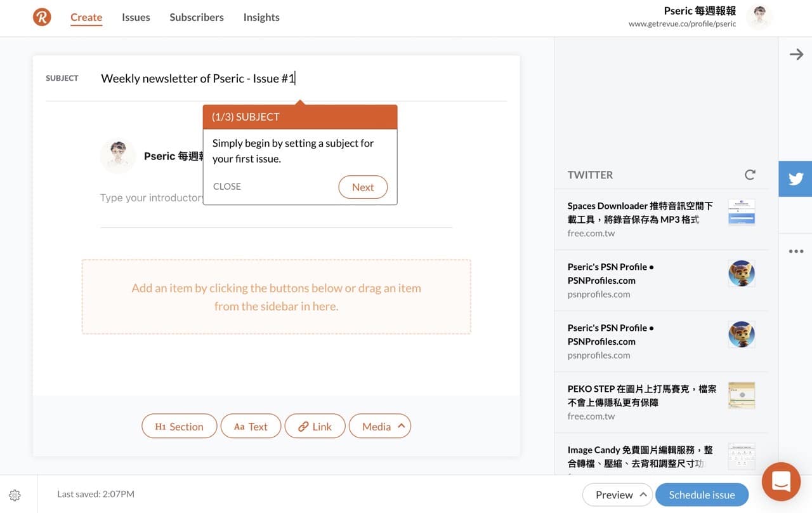The image size is (812, 513).
Task: Select second Pseric's PSN Profile item
Action: [661, 341]
